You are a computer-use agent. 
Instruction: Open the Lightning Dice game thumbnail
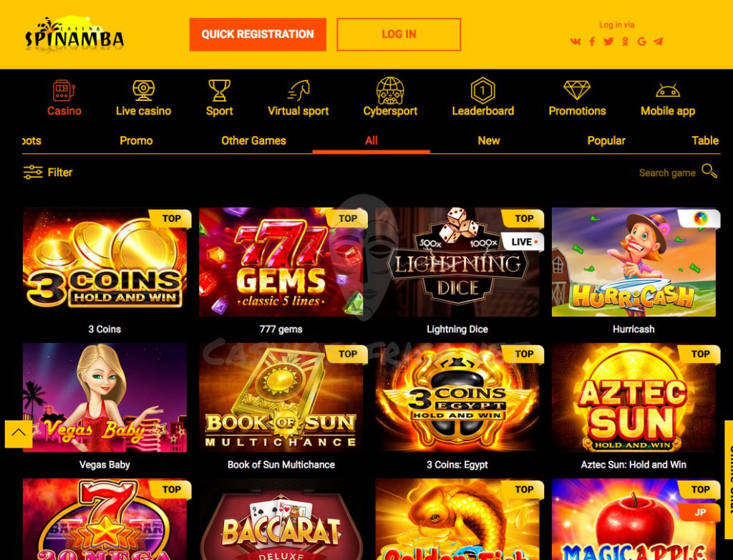click(x=457, y=262)
